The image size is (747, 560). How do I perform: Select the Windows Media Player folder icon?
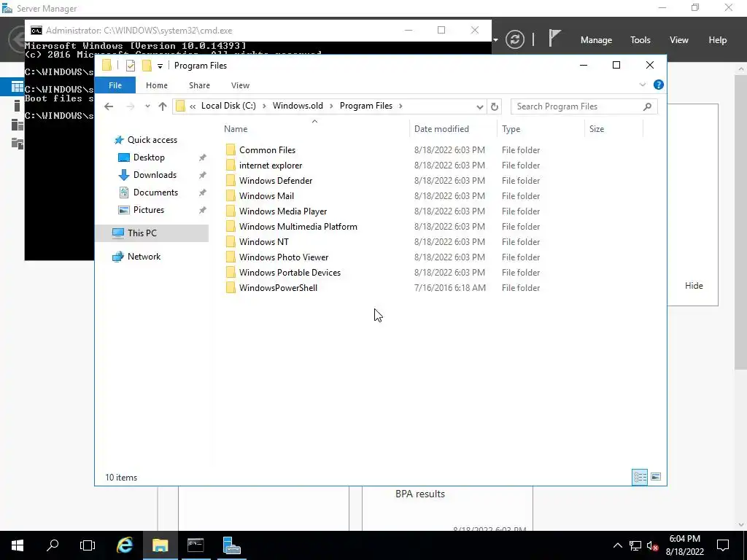(x=231, y=211)
